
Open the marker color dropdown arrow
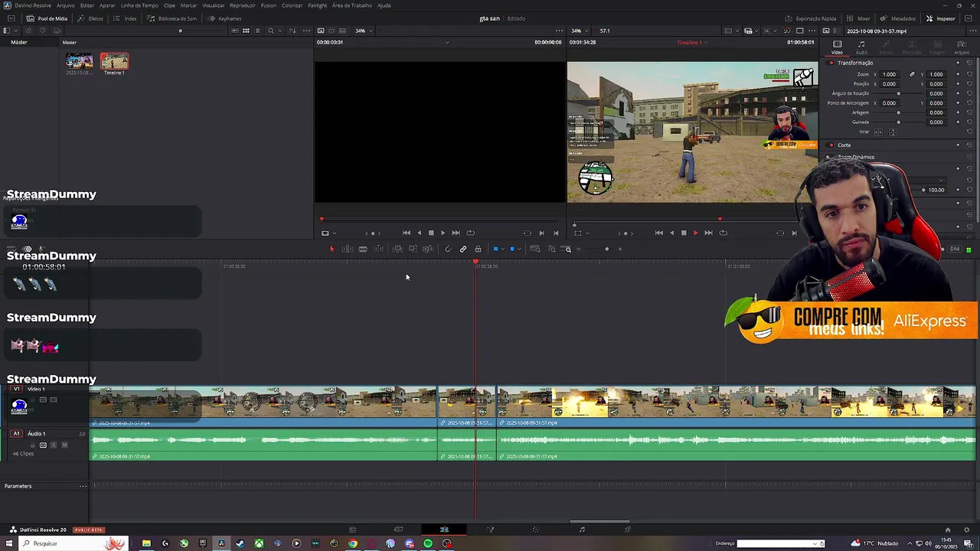point(519,249)
